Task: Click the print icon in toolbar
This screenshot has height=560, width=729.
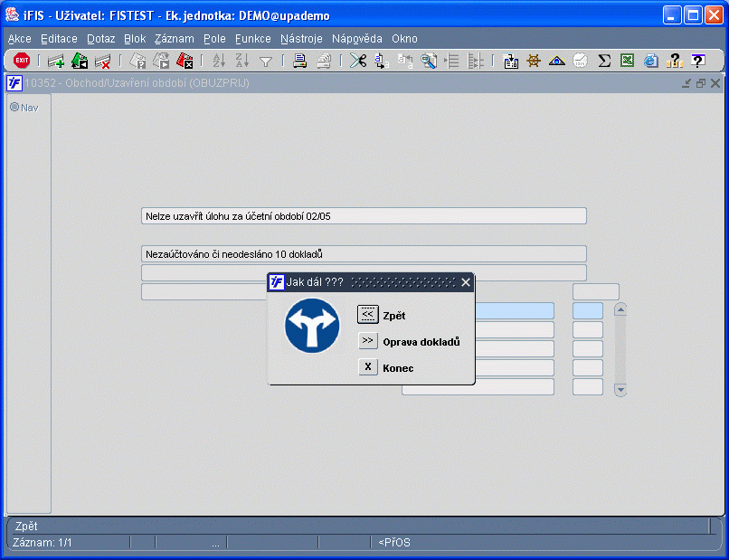Action: [300, 61]
